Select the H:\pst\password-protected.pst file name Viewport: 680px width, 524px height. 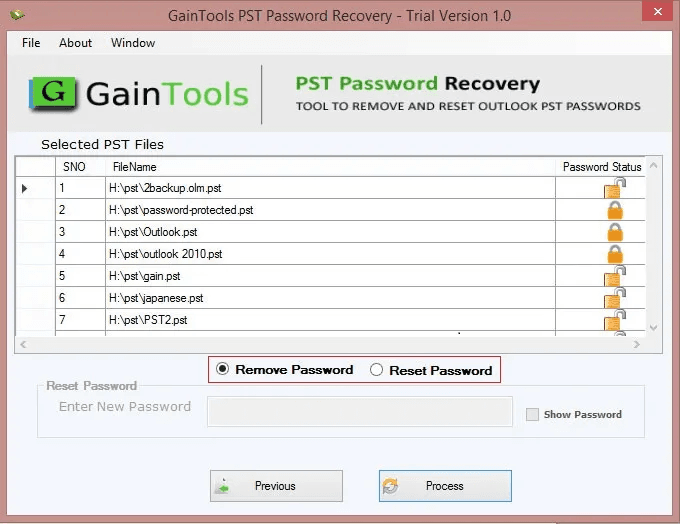(x=181, y=210)
